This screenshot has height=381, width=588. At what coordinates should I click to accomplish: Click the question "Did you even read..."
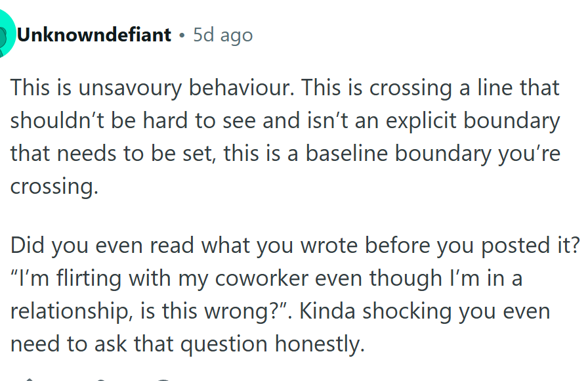pyautogui.click(x=295, y=246)
